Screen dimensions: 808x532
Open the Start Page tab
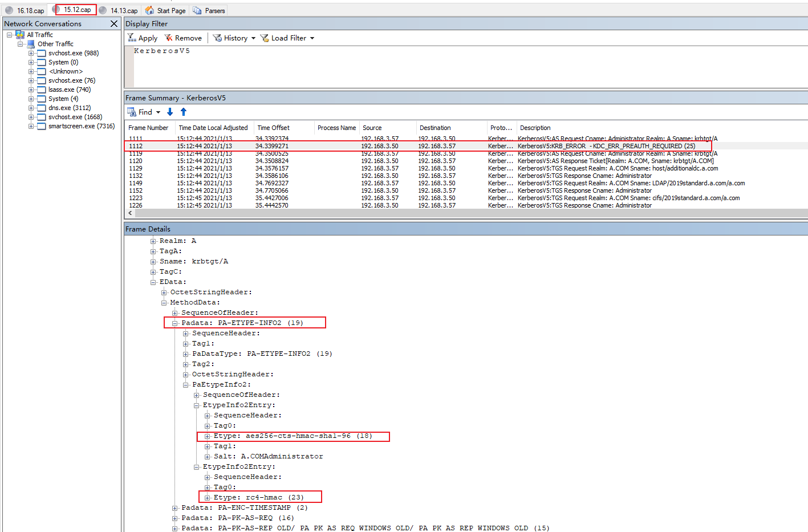click(x=165, y=10)
